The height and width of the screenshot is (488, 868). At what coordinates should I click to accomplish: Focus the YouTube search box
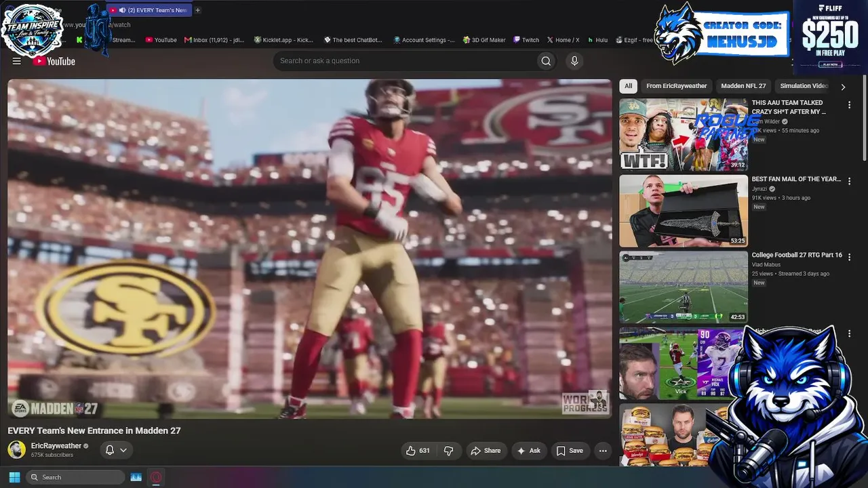(406, 61)
